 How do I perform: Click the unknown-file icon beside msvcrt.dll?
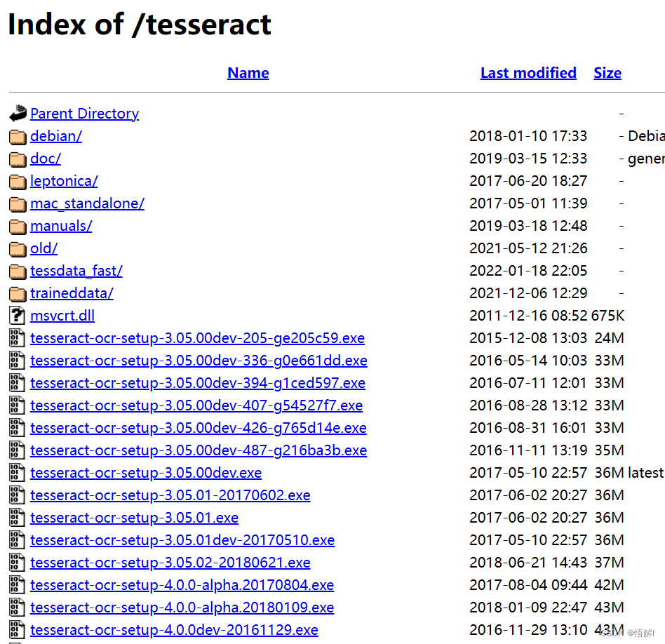click(17, 316)
